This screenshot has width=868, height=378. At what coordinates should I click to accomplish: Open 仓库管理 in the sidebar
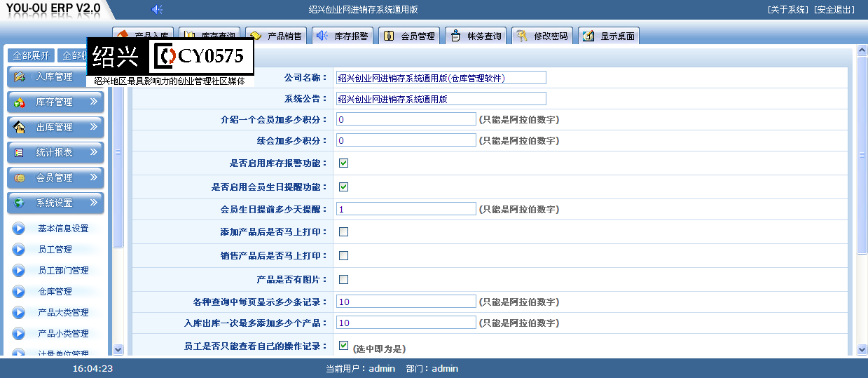tap(55, 291)
